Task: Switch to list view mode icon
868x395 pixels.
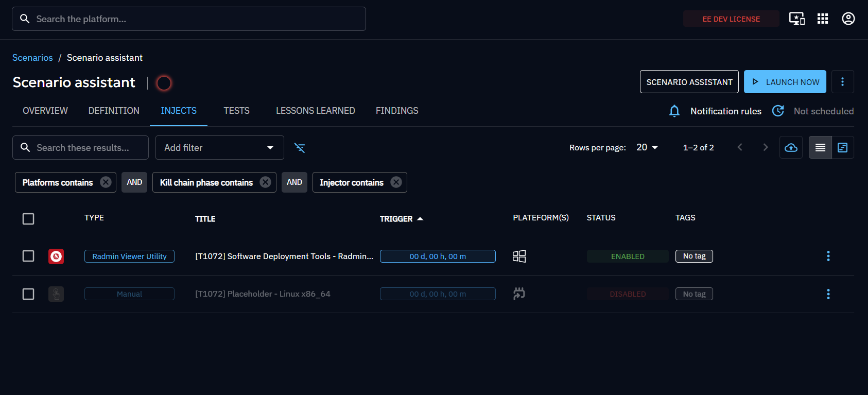Action: click(x=820, y=148)
